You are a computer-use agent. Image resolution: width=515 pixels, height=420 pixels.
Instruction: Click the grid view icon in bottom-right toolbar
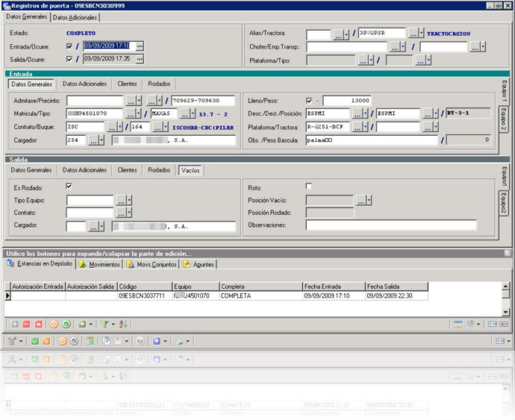(500, 341)
